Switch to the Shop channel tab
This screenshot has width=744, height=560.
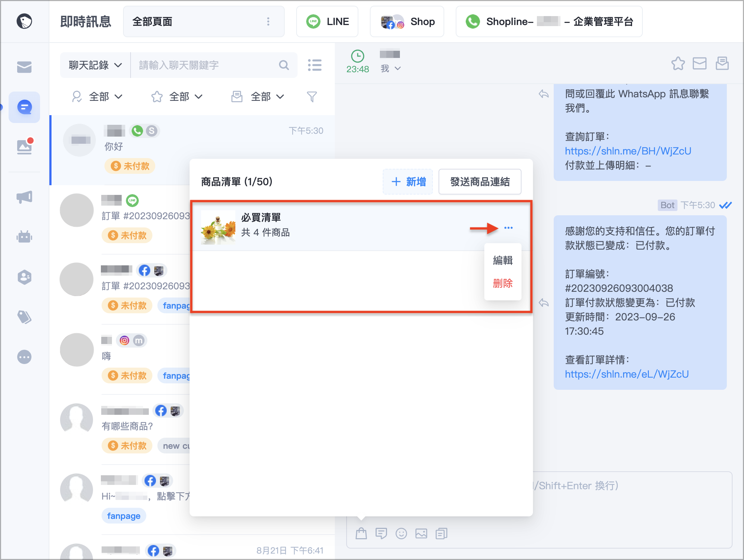(407, 21)
